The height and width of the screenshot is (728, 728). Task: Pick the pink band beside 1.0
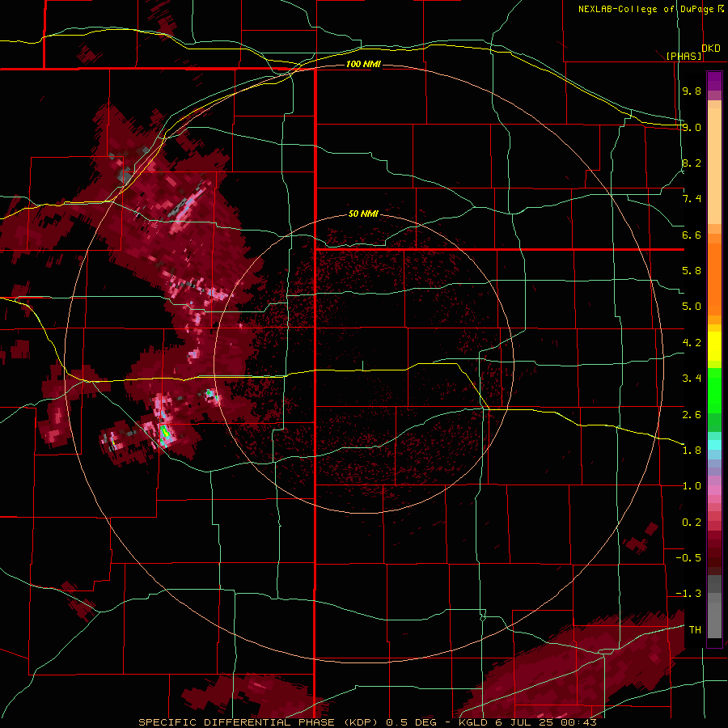tap(714, 490)
